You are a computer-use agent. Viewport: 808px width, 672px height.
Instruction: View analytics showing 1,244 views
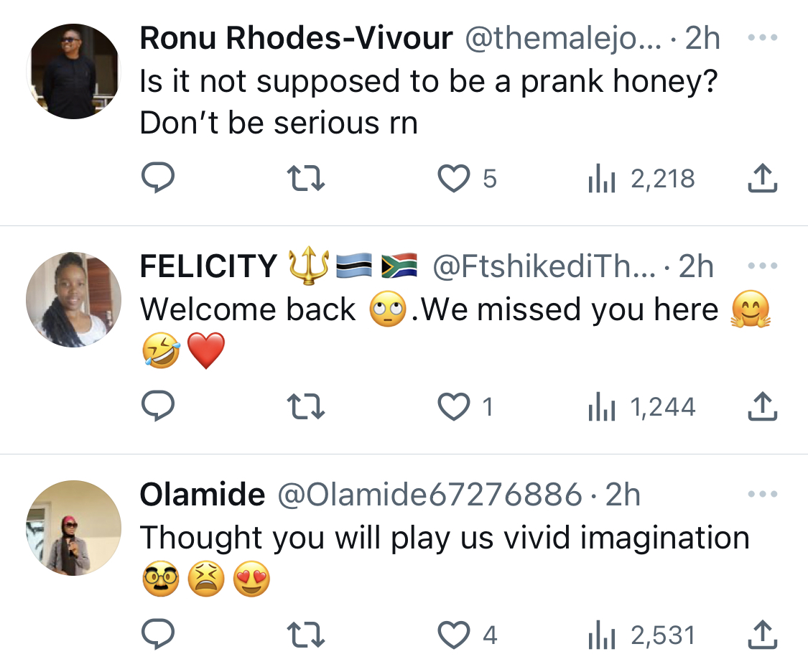click(641, 407)
